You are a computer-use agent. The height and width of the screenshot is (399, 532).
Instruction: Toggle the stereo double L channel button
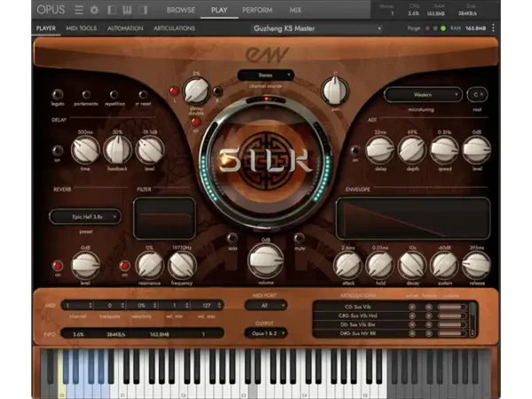[175, 91]
